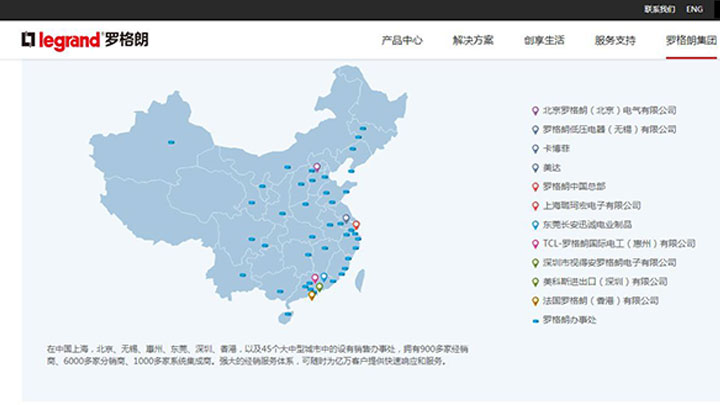Viewport: 720px width, 405px height.
Task: Select the 罗格朗集团 nav tab
Action: 691,41
